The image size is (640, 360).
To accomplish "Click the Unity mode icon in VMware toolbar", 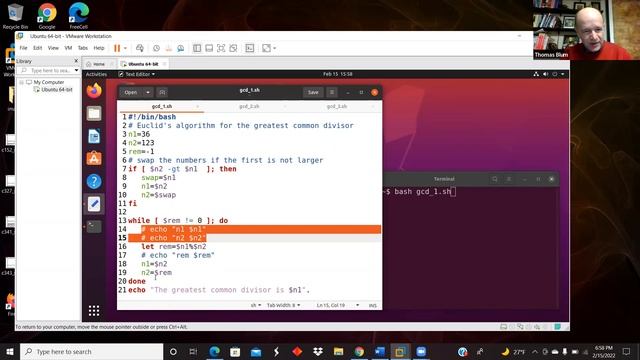I will coord(233,48).
